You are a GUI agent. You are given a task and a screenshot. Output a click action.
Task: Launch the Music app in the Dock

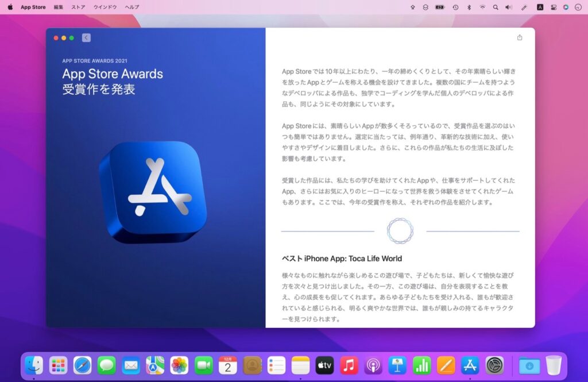coord(349,366)
